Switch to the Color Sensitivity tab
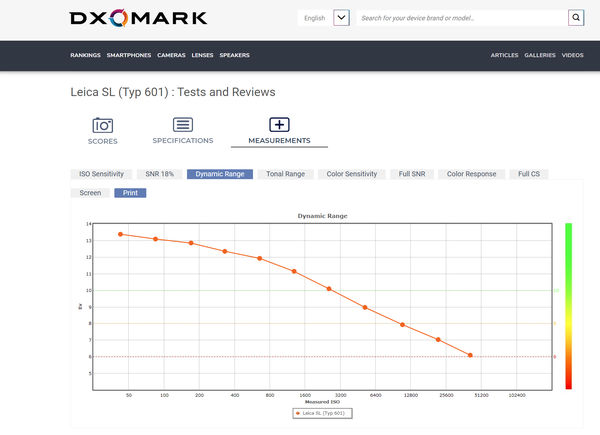This screenshot has width=600, height=435. (352, 174)
